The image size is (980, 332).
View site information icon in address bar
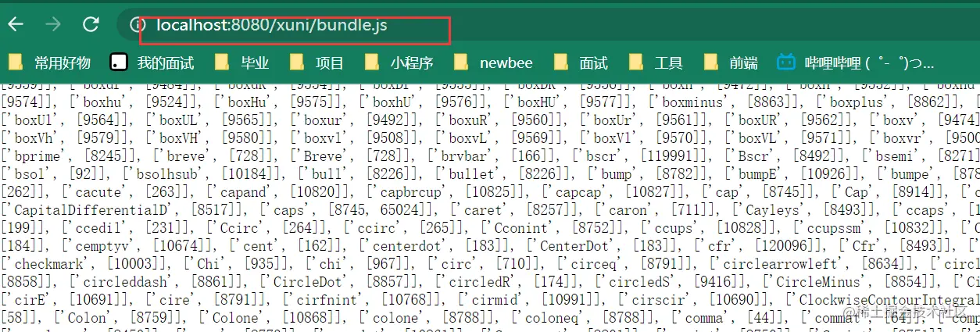138,25
